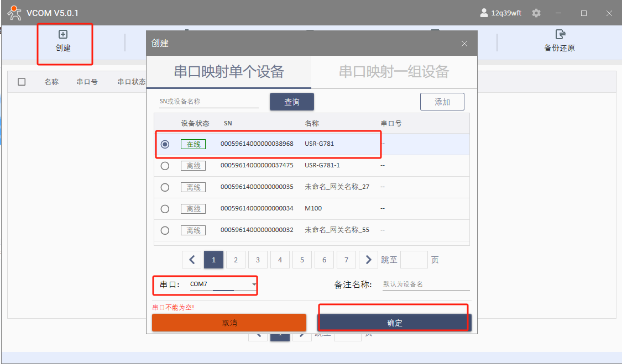Close the 创建 dialog with X

464,44
